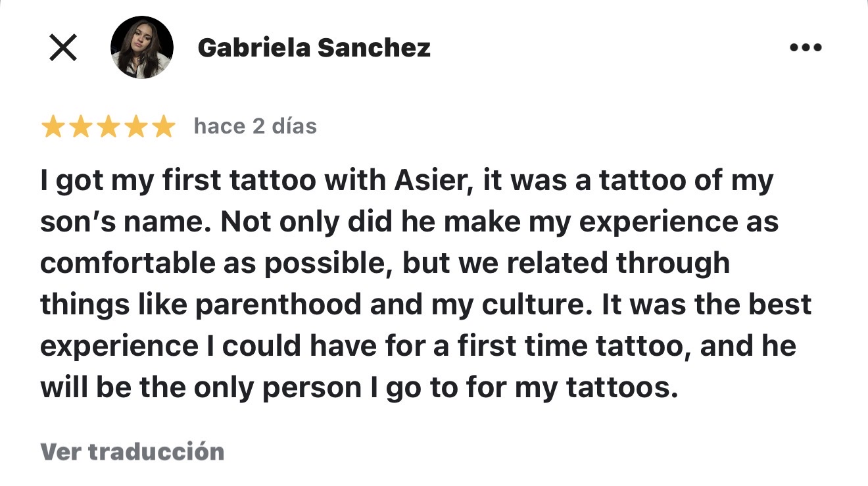Dismiss the review with the X button
The width and height of the screenshot is (868, 486).
[x=62, y=47]
